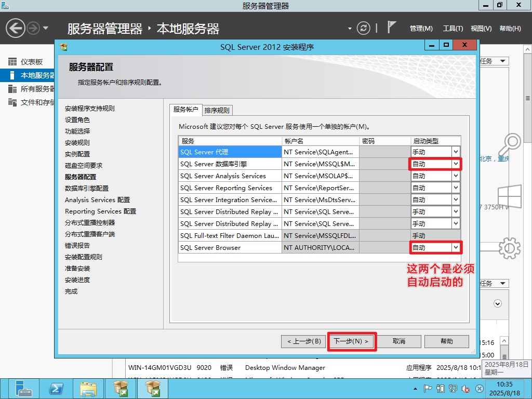The height and width of the screenshot is (399, 532).
Task: Open the 视图(V) menu
Action: (481, 29)
